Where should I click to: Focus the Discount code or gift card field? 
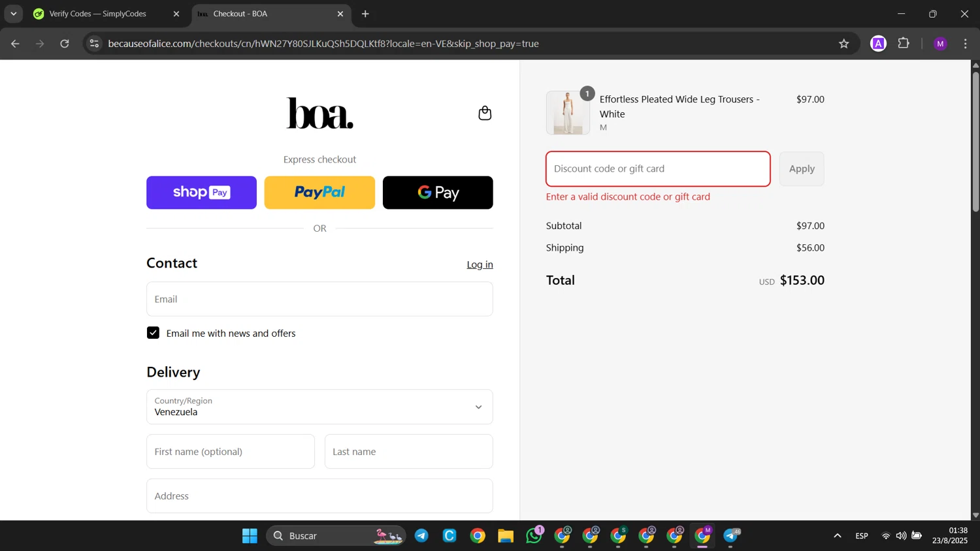click(x=658, y=169)
